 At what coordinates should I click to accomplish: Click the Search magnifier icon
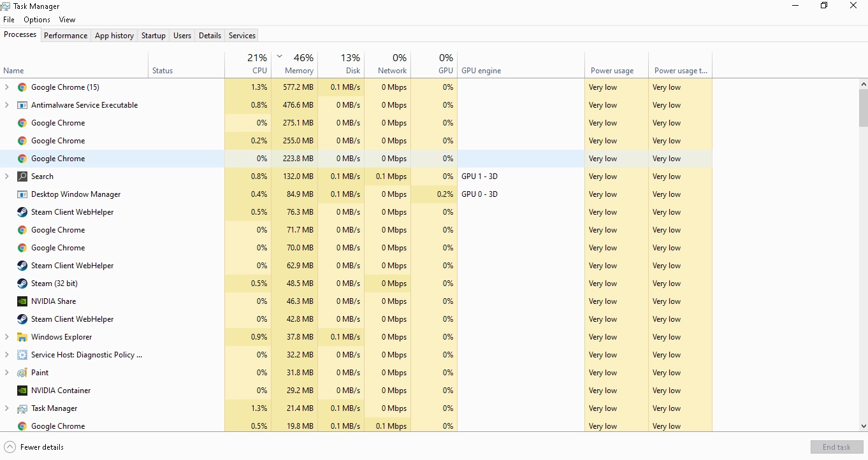pyautogui.click(x=22, y=176)
